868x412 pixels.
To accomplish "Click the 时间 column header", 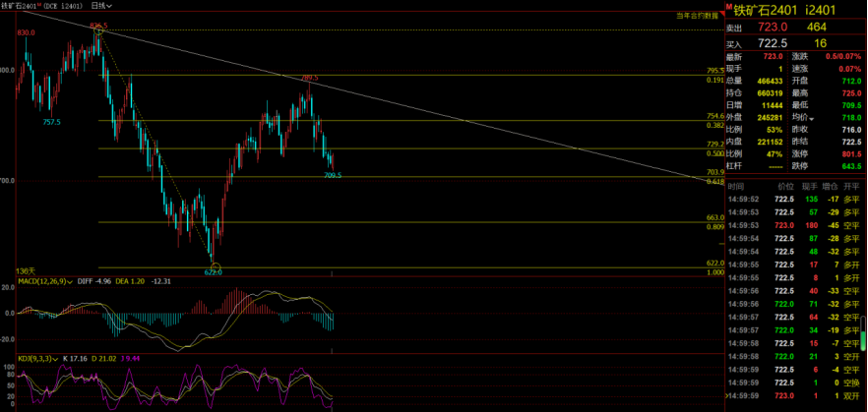I will (x=735, y=187).
